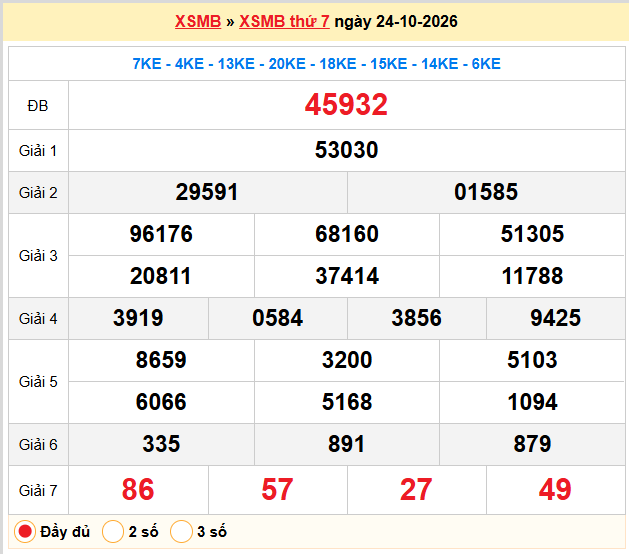
Task: Click the date text ngày 24-10-2026
Action: point(396,21)
